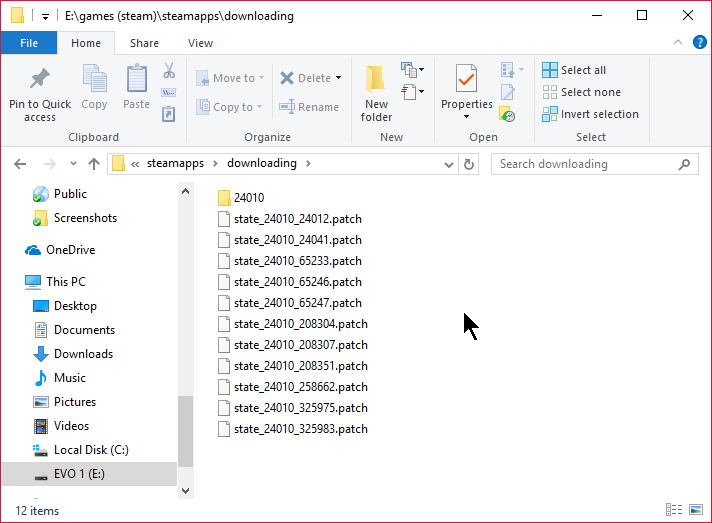This screenshot has height=523, width=712.
Task: Click the Refresh button
Action: [x=469, y=164]
